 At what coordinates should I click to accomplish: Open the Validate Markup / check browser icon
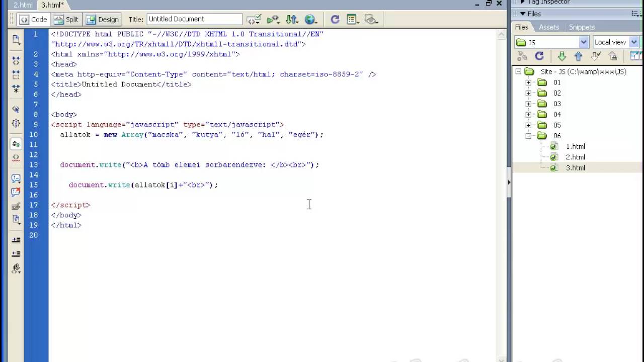click(254, 20)
